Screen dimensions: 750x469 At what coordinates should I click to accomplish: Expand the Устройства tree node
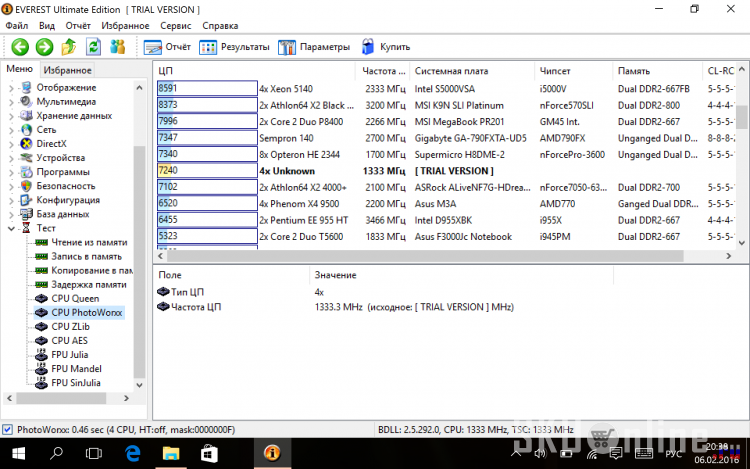(x=11, y=158)
